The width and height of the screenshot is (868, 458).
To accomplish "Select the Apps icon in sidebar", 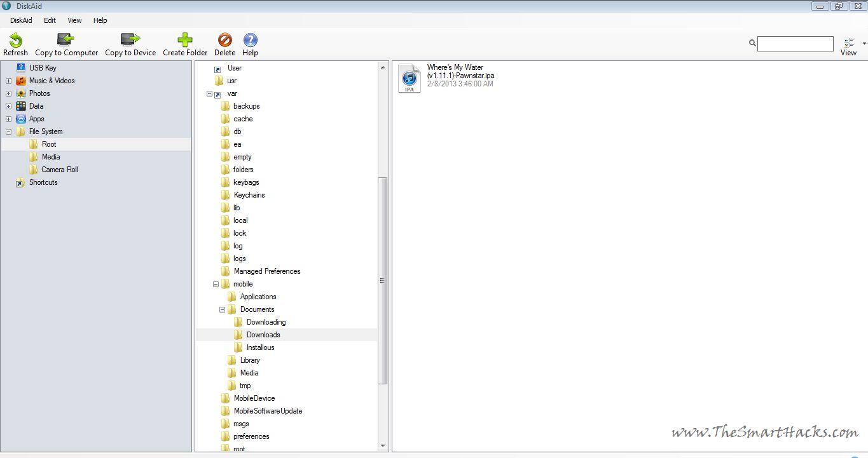I will click(21, 119).
